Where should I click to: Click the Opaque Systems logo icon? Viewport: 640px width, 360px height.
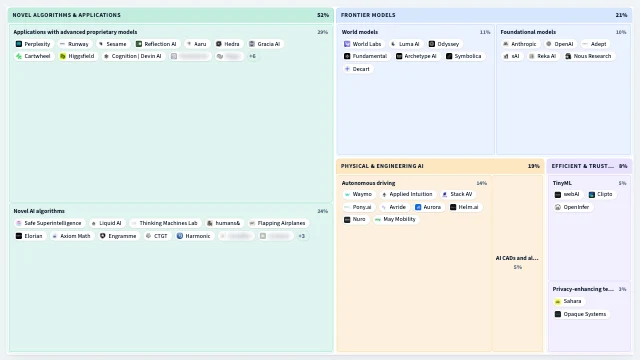(558, 314)
